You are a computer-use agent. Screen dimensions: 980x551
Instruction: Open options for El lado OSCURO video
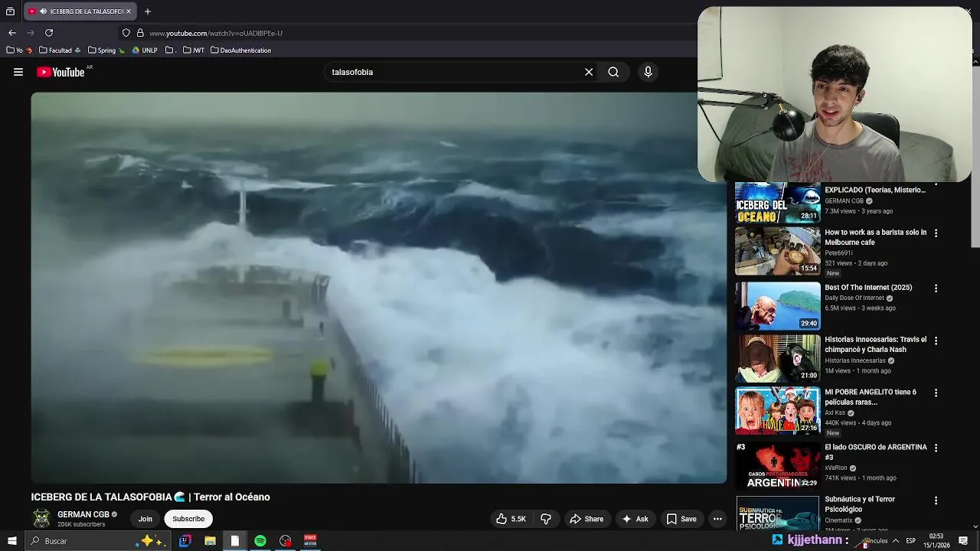point(936,448)
